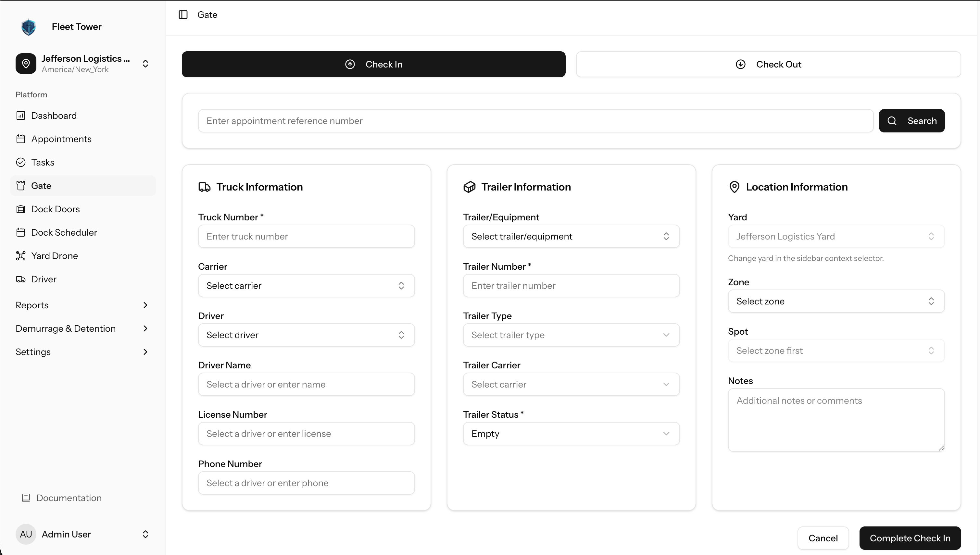Select the Appointments calendar icon
The height and width of the screenshot is (555, 980).
click(21, 139)
